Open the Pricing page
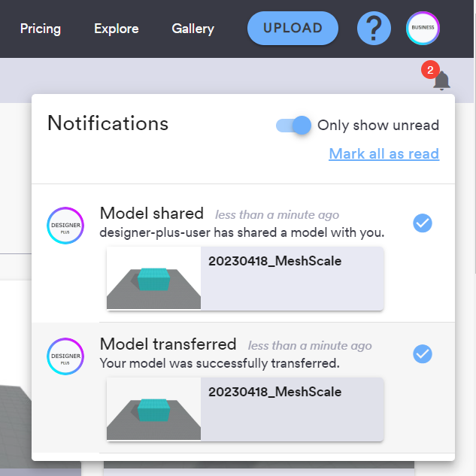Viewport: 476px width, 476px height. coord(41,29)
